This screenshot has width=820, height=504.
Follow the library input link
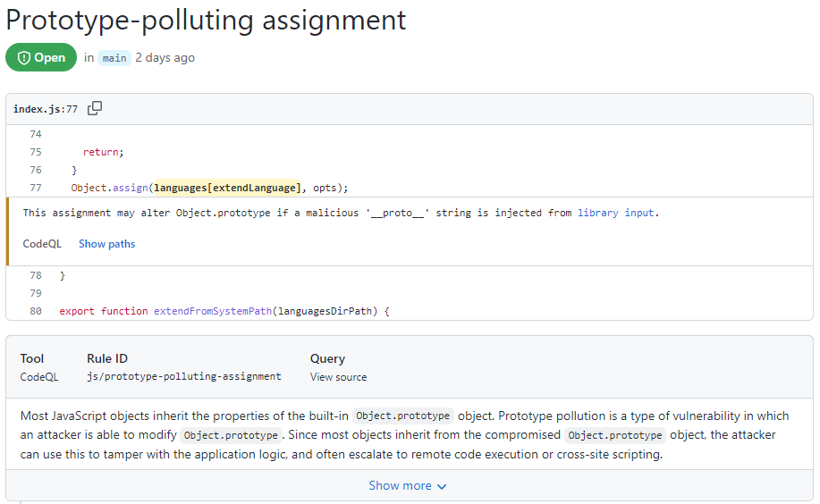tap(617, 213)
